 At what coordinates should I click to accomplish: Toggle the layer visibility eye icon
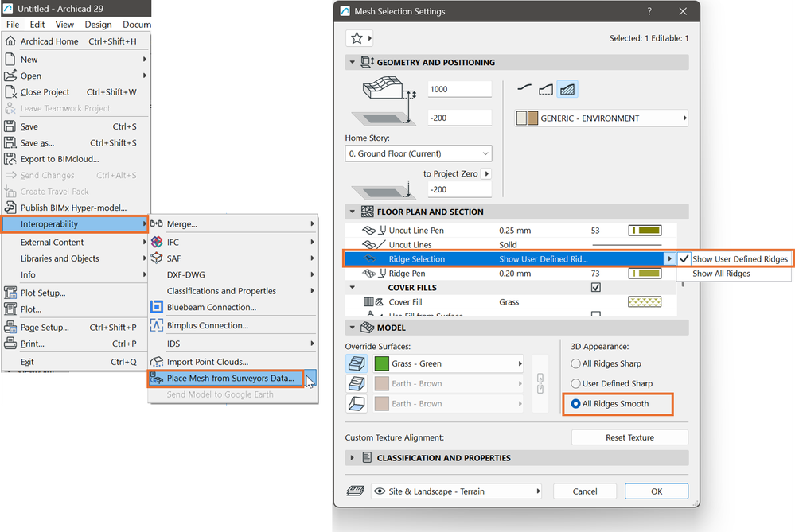coord(380,491)
